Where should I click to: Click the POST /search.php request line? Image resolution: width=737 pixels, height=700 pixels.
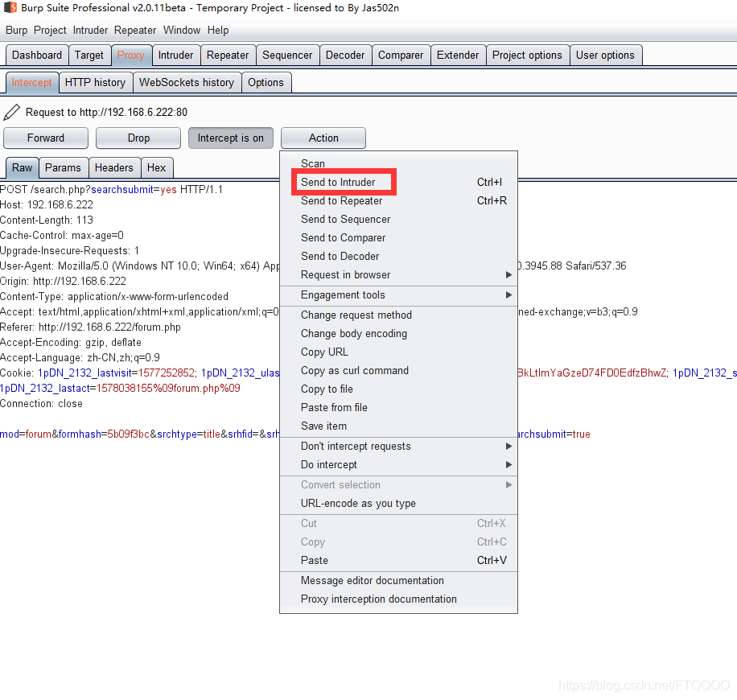[111, 190]
